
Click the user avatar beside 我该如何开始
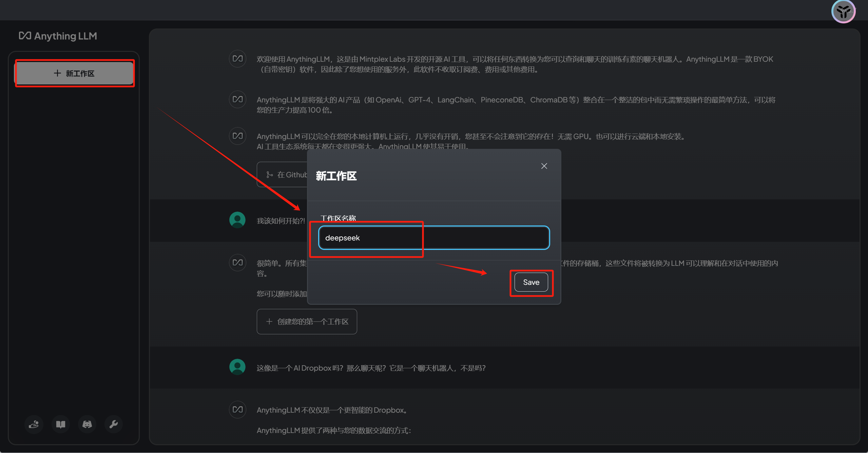tap(237, 220)
